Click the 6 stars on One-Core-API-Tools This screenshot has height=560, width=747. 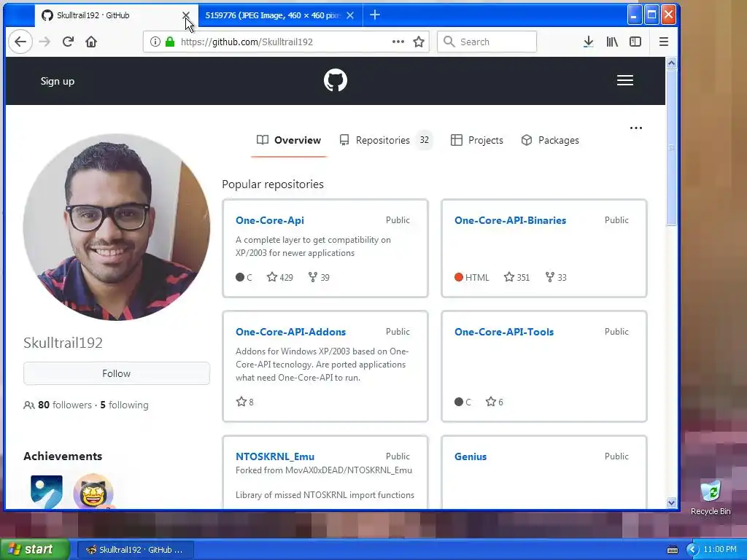[495, 402]
